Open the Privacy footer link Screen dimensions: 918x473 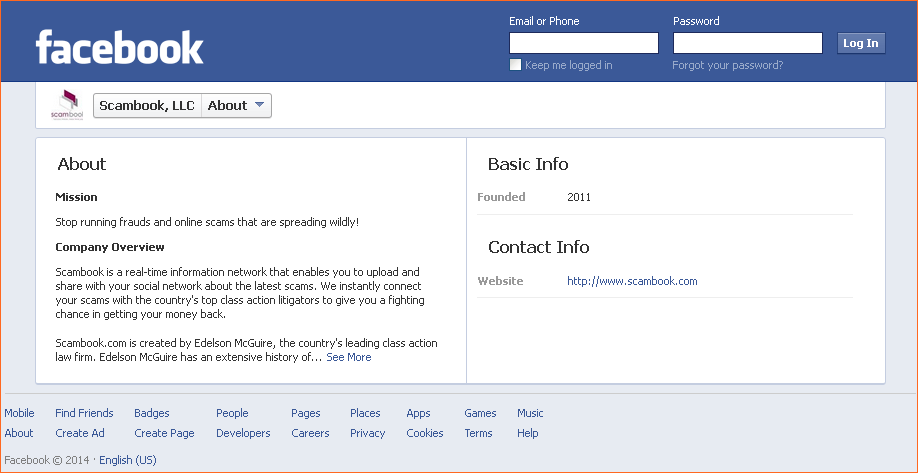(x=368, y=433)
